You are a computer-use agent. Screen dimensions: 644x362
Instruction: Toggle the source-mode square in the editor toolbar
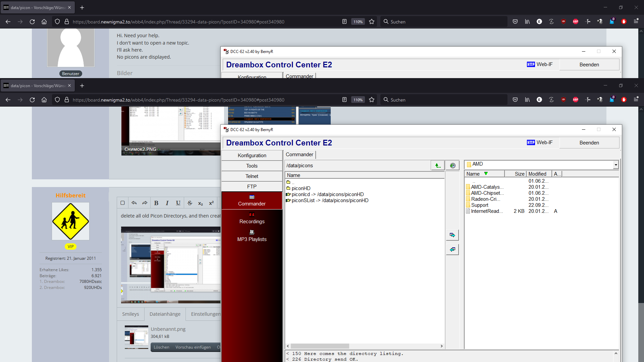122,203
